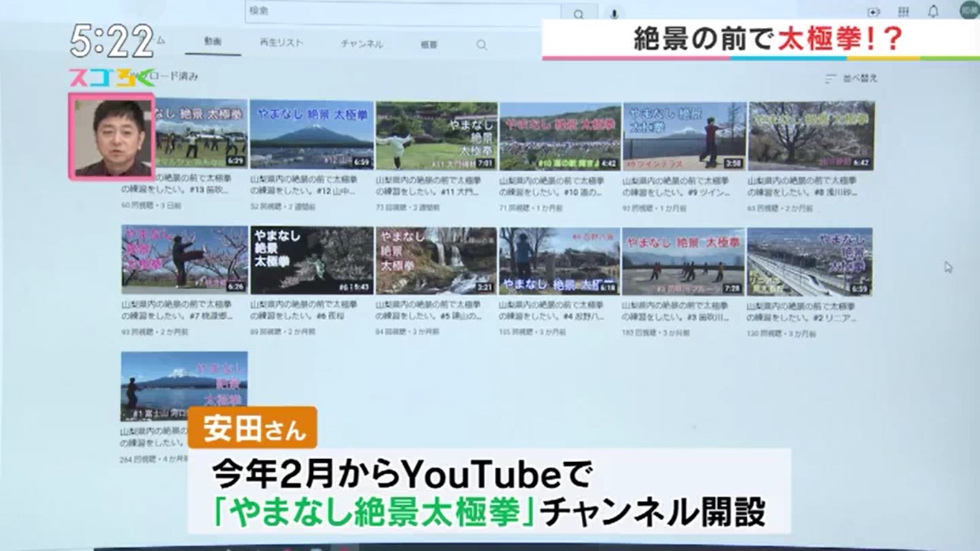Open the #4 video thumbnail with 6:18 duration

(560, 261)
